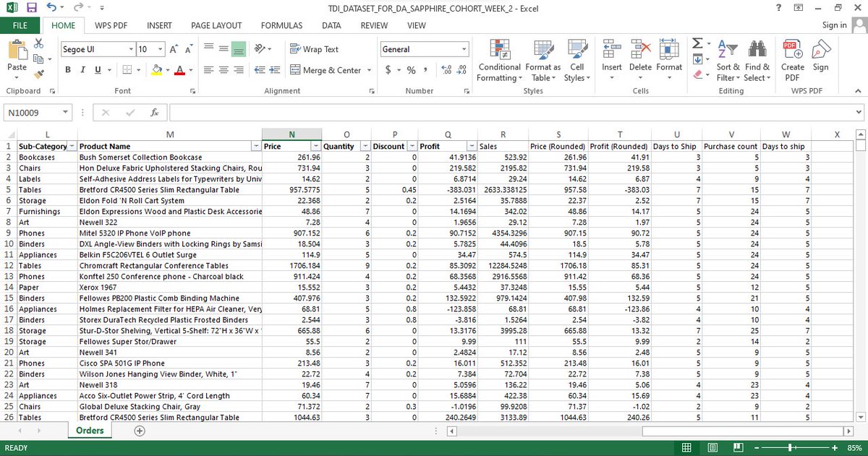Open Quantity column filter dropdown

(x=365, y=147)
